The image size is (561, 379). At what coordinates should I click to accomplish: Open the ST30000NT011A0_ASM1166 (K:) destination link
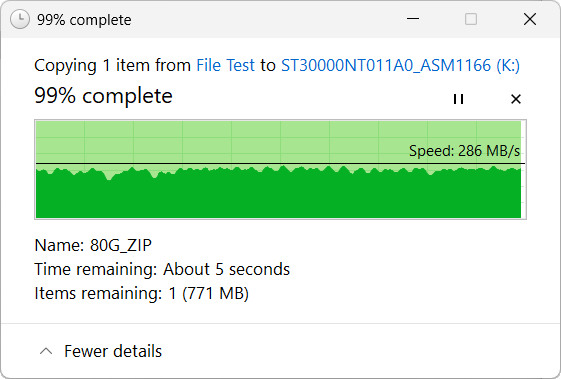coord(400,65)
